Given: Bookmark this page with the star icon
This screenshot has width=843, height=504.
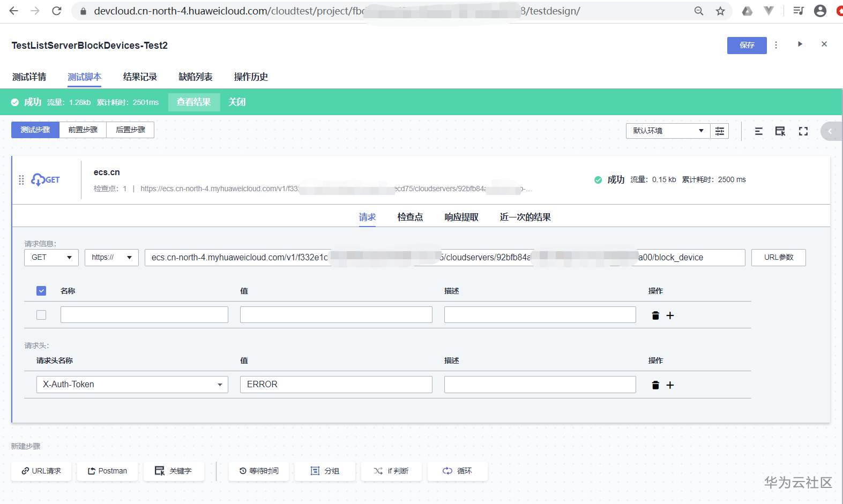Looking at the screenshot, I should (720, 11).
